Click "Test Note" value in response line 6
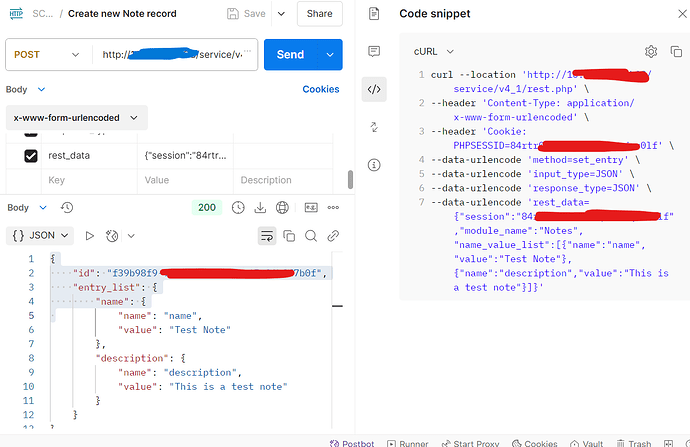Screen dimensions: 690x447 200,330
